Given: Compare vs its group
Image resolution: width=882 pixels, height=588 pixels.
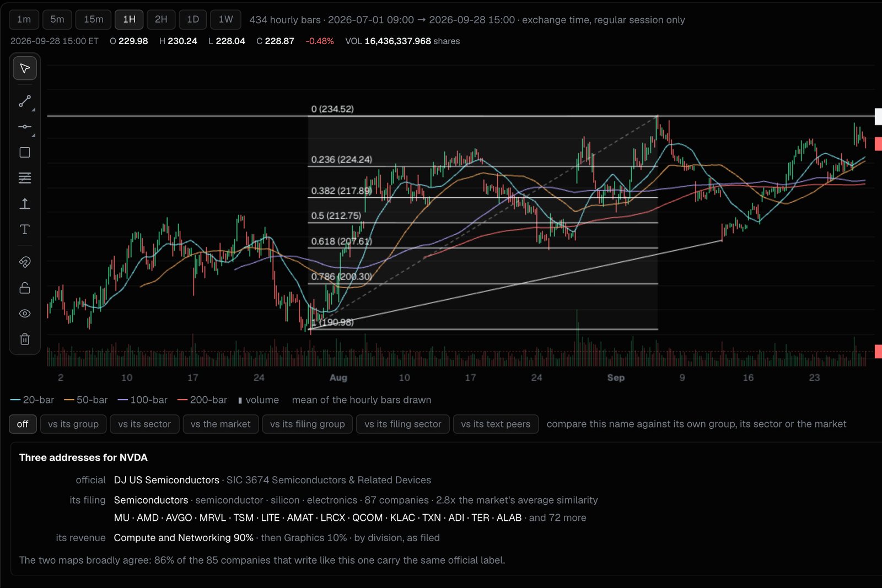Looking at the screenshot, I should pos(73,424).
